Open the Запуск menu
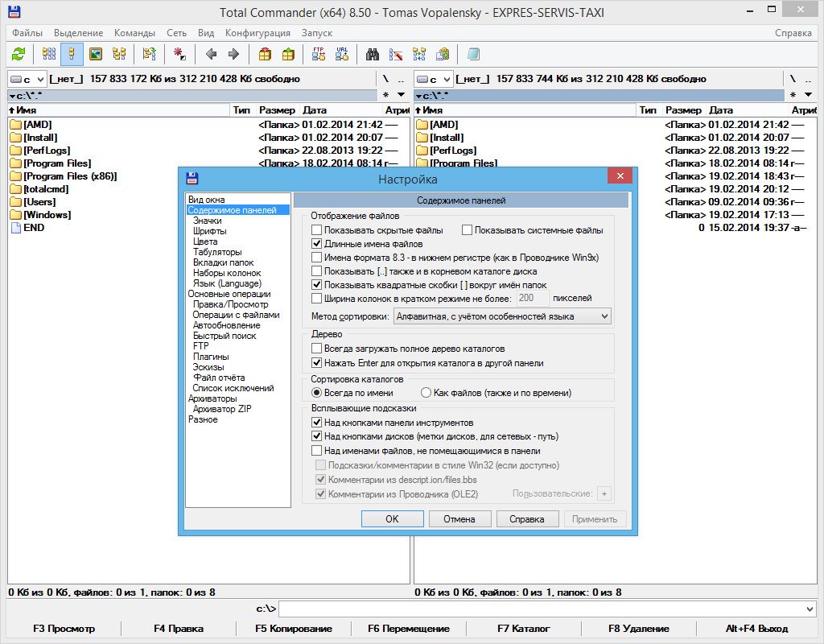Viewport: 824px width, 644px height. click(317, 32)
